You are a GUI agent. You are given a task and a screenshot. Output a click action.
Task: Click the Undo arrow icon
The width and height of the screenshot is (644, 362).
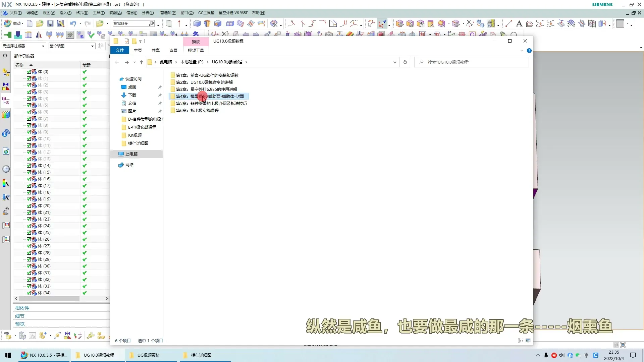[73, 23]
